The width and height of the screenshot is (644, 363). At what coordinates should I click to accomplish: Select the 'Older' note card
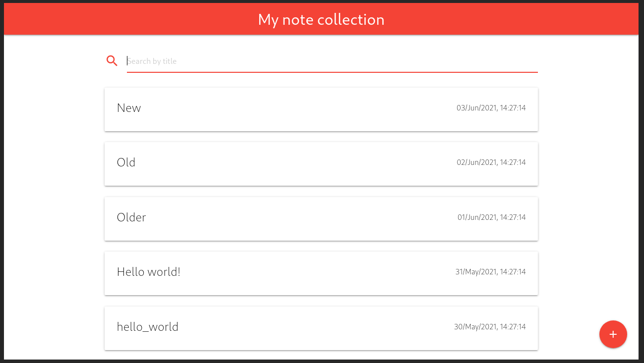(321, 218)
